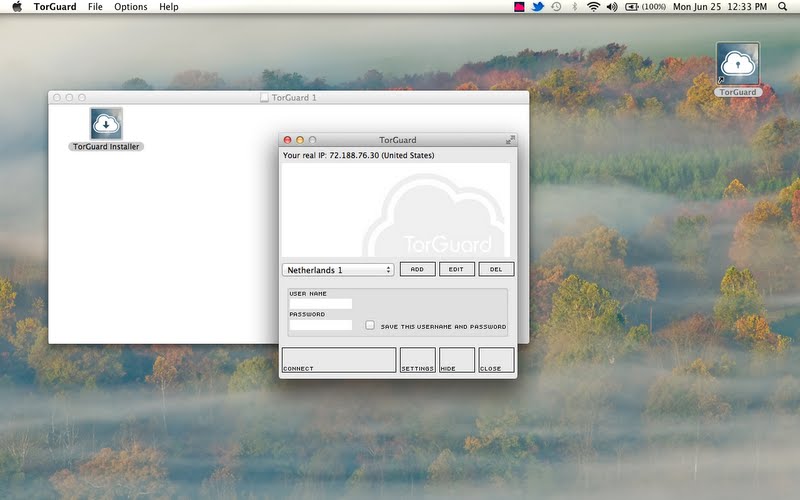Click the ADD server button
Viewport: 800px width, 500px height.
417,269
